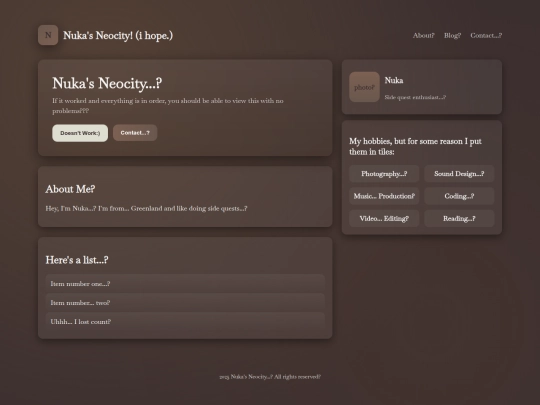Screen dimensions: 540x405
Task: Click the If it worked intro paragraph
Action: coord(168,106)
